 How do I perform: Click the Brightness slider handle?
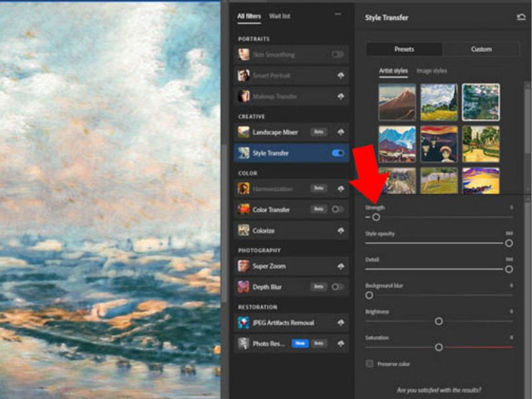tap(439, 321)
